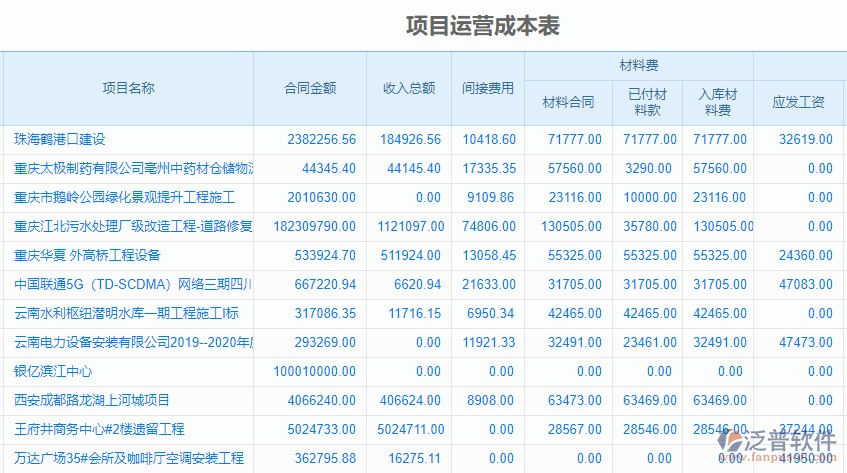The width and height of the screenshot is (847, 473).
Task: Select income total 11716.15
Action: pyautogui.click(x=415, y=314)
